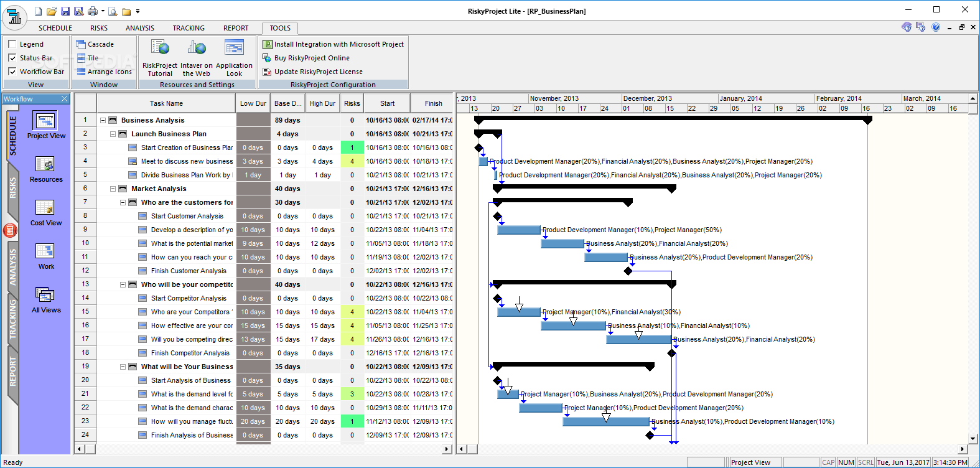Switch to the TRACKING ribbon tab

click(189, 28)
